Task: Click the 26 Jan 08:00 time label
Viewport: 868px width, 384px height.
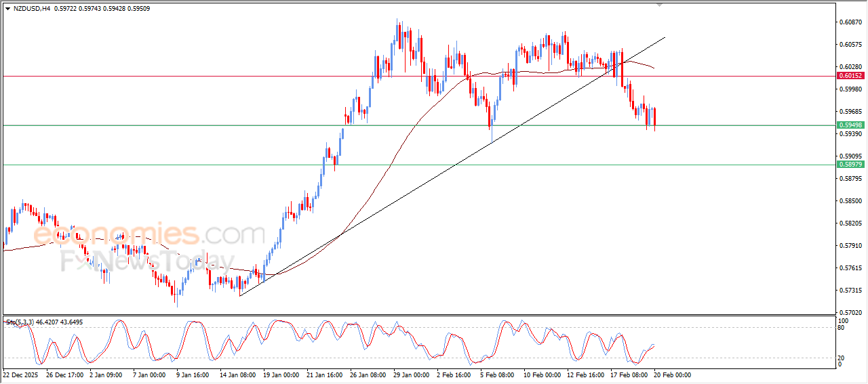Action: 368,375
